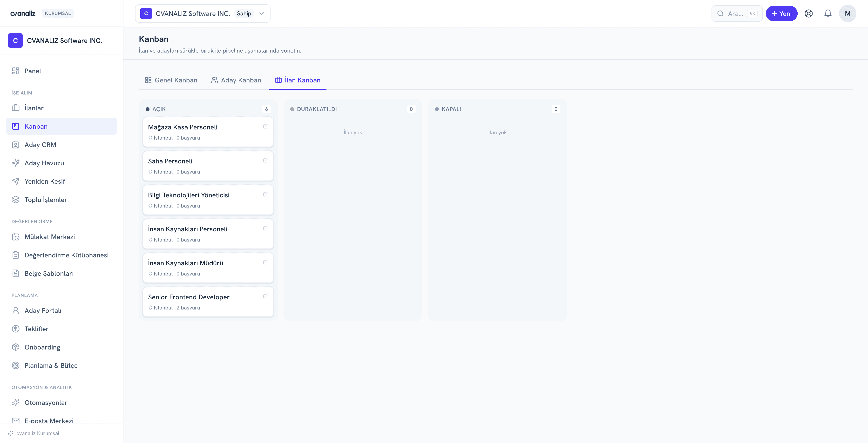The height and width of the screenshot is (443, 868).
Task: Select the Mağaza Kasa Personeli job card
Action: (x=208, y=132)
